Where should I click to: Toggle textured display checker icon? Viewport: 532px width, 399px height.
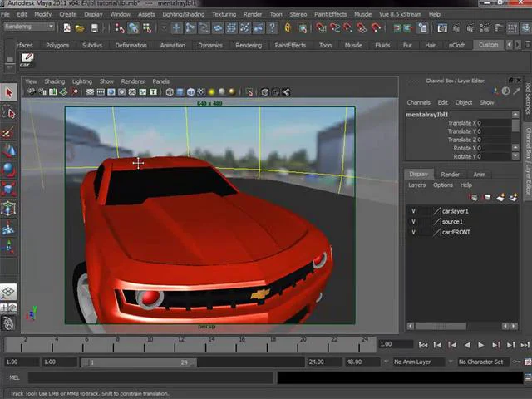click(x=201, y=92)
